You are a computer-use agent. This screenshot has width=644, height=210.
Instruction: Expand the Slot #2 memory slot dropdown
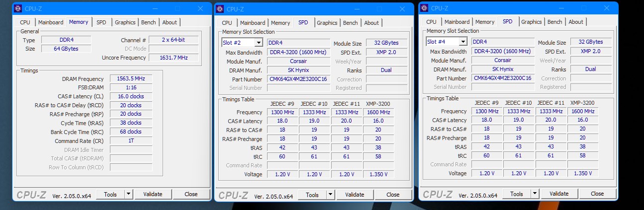258,43
